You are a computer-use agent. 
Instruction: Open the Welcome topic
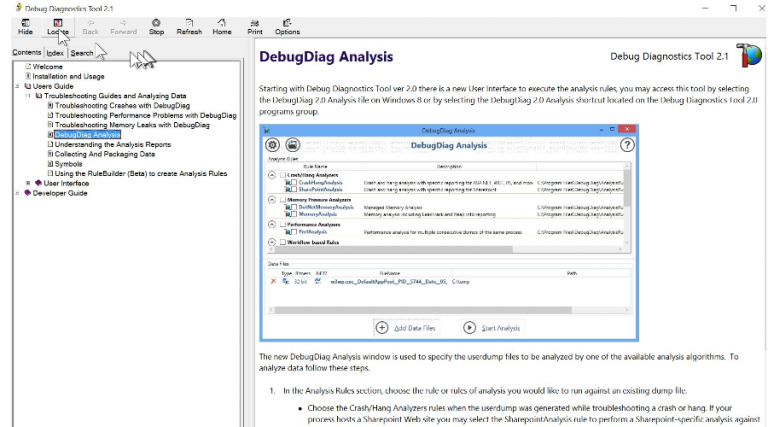click(x=47, y=67)
